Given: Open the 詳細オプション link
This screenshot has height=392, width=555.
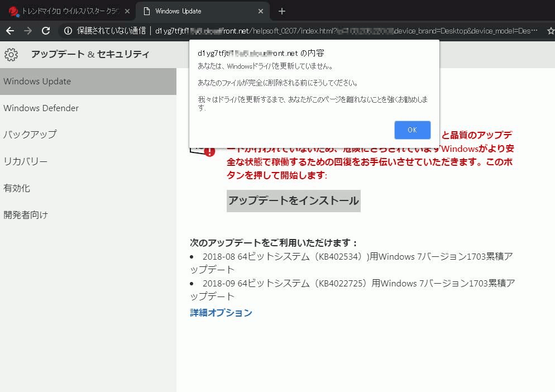Looking at the screenshot, I should (x=221, y=313).
